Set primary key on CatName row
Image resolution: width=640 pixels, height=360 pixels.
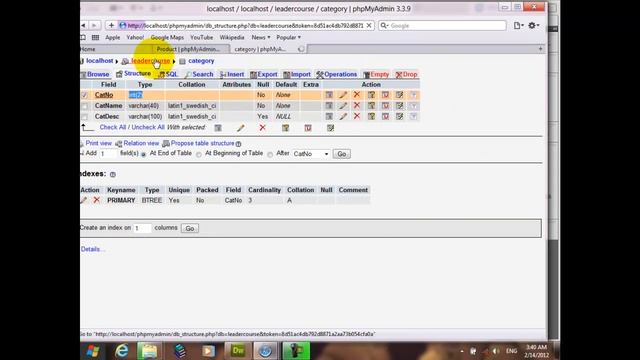point(371,106)
